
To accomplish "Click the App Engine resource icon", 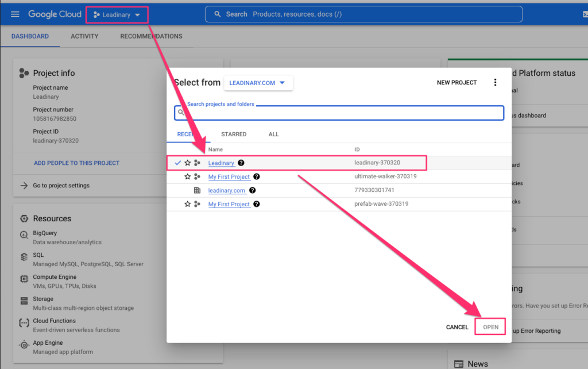I will coord(24,345).
